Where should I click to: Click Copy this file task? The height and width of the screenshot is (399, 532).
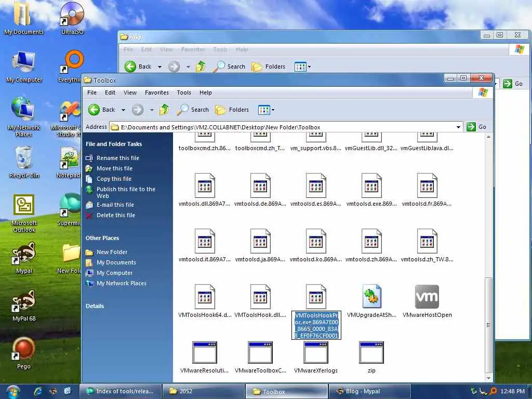(x=114, y=179)
